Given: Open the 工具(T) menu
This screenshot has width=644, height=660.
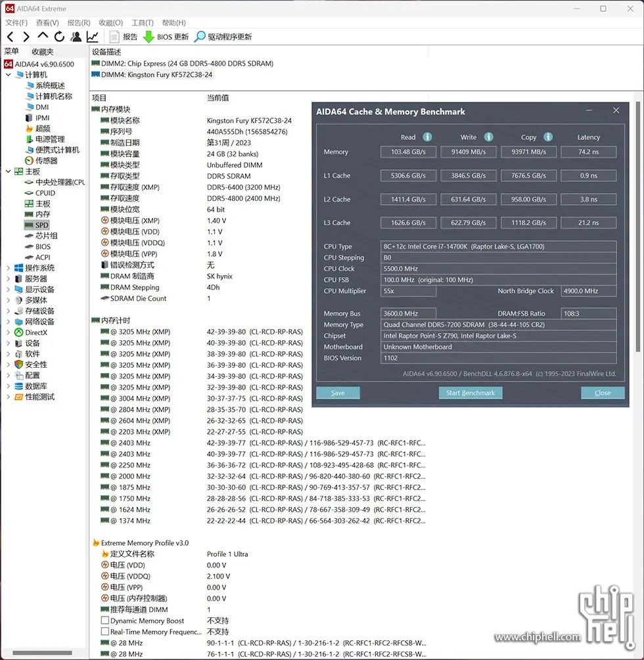Looking at the screenshot, I should click(143, 23).
